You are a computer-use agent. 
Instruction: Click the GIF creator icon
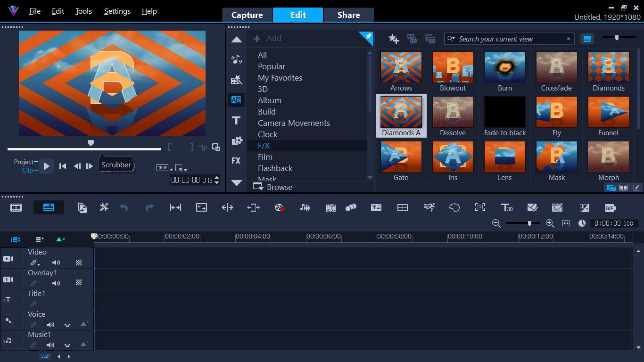[611, 208]
